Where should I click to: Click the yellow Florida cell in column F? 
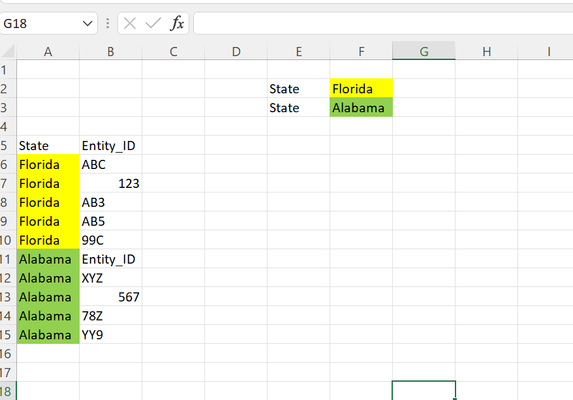coord(361,88)
